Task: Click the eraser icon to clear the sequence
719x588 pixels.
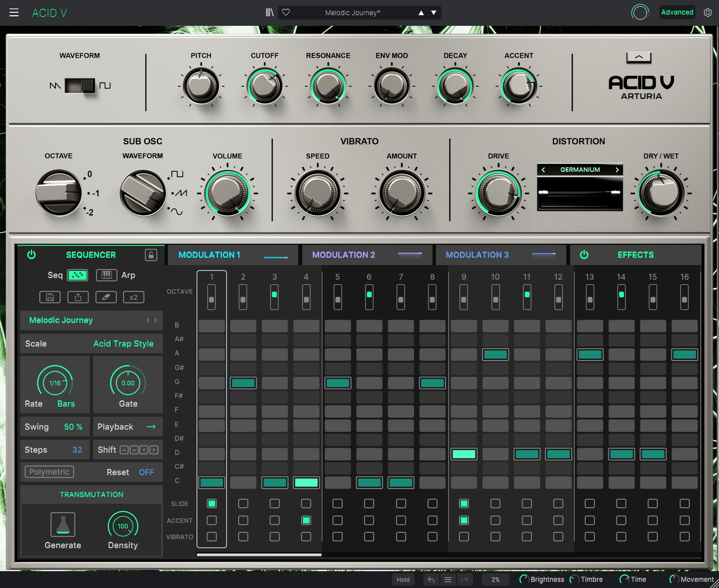Action: (x=106, y=297)
